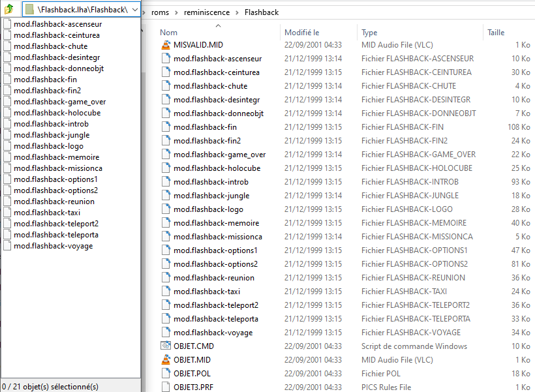Navigate to reminiscence breadcrumb folder

[207, 12]
